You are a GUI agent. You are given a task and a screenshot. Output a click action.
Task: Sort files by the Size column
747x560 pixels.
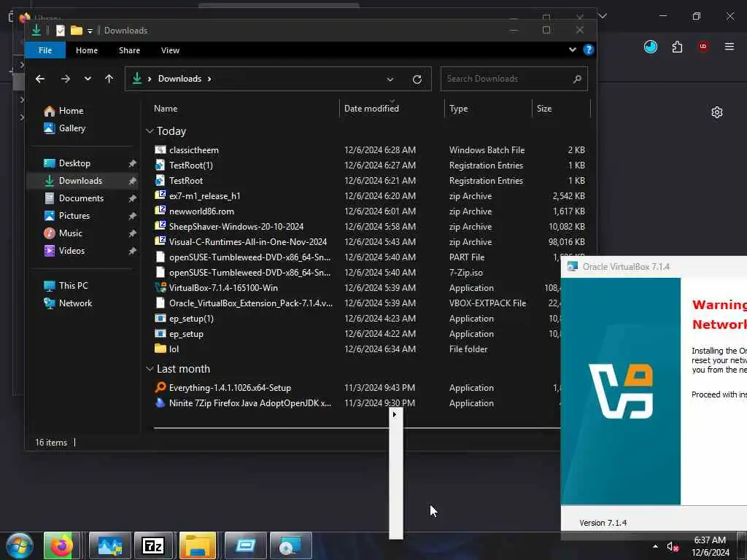[x=544, y=109]
